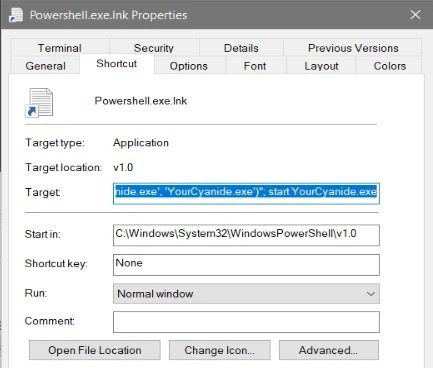Switch to the Terminal tab
Screen dimensions: 433x368
pos(60,48)
